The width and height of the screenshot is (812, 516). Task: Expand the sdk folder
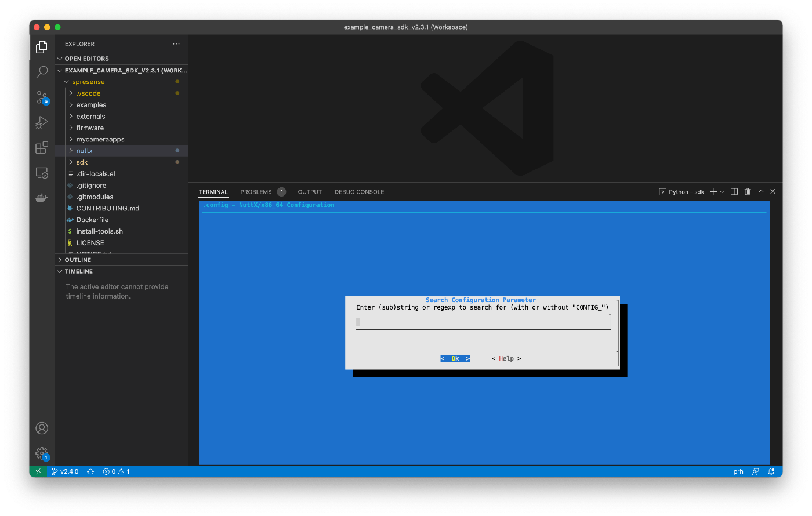tap(122, 162)
